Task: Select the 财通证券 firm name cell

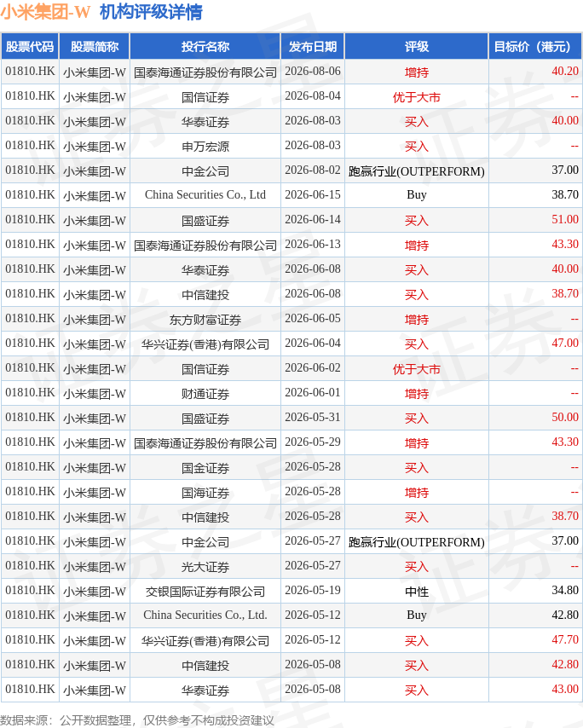Action: tap(205, 393)
